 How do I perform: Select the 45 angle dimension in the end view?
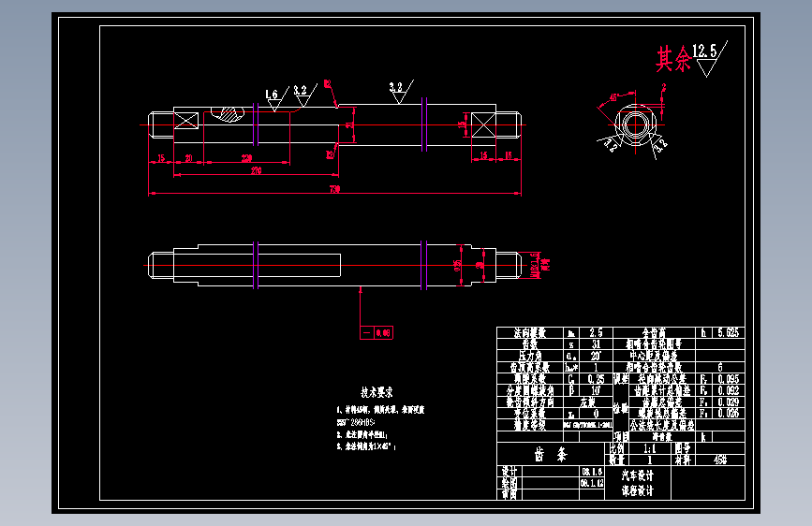click(613, 97)
